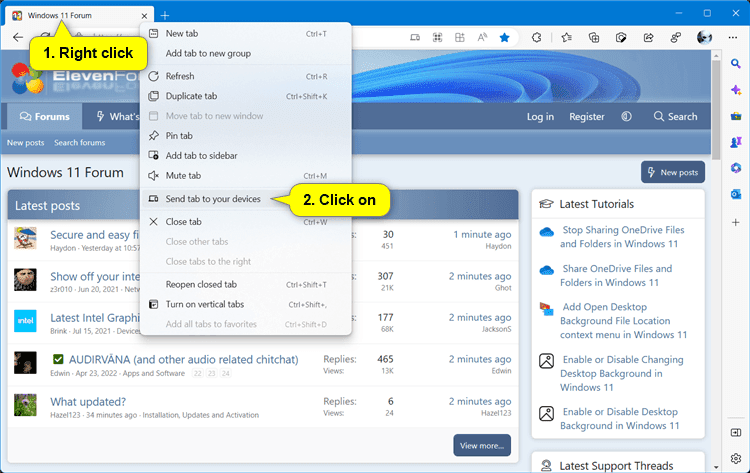Open the profile avatar in toolbar
This screenshot has height=473, width=750.
[x=704, y=37]
